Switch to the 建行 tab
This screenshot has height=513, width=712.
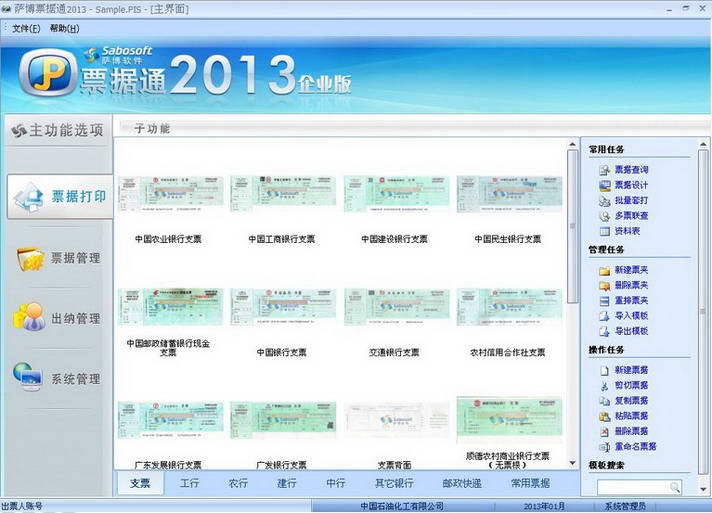coord(287,483)
